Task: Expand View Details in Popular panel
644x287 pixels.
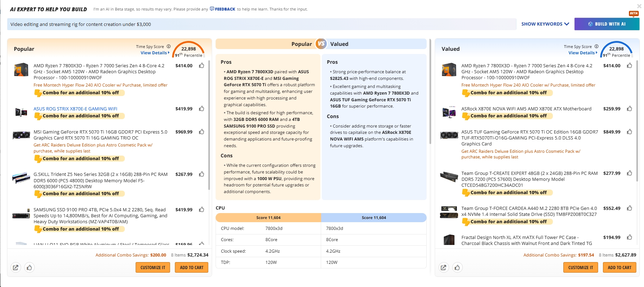Action: (x=155, y=53)
